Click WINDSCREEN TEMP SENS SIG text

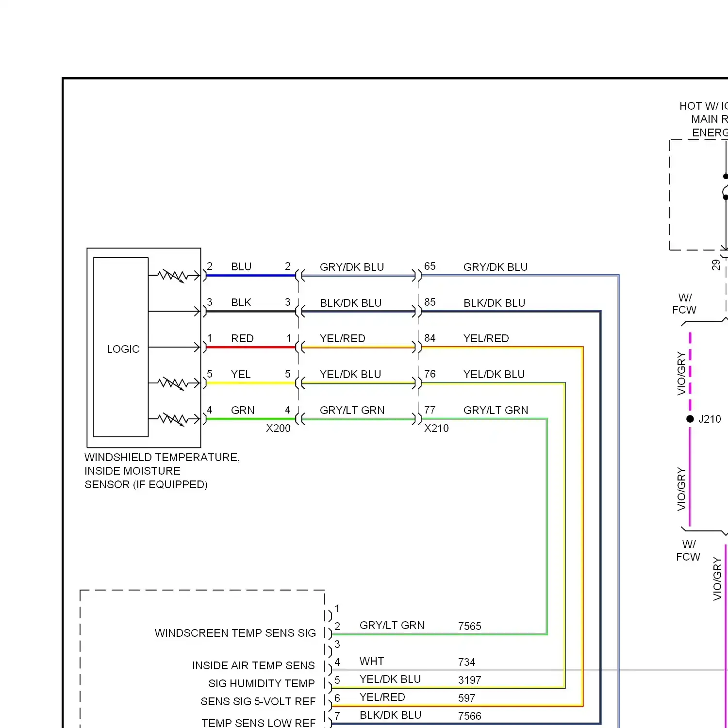pyautogui.click(x=235, y=633)
